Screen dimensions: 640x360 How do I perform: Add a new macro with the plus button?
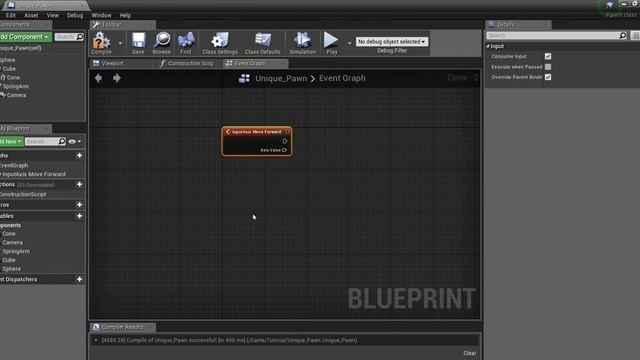click(x=79, y=205)
